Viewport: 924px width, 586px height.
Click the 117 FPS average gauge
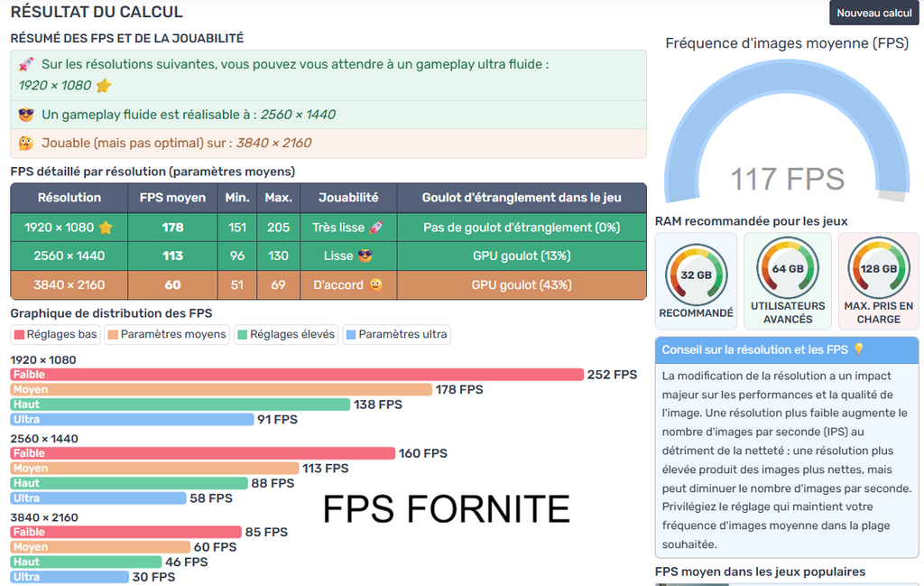(x=787, y=135)
